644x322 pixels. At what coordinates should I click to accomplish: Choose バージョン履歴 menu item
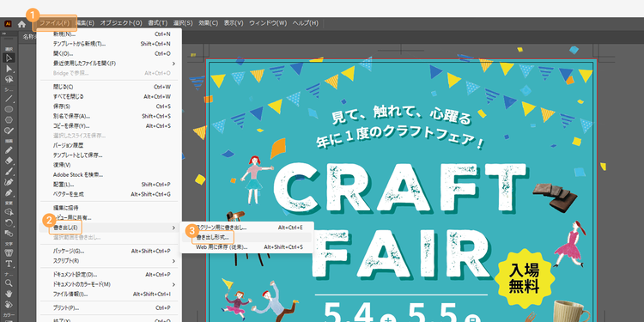(x=109, y=145)
